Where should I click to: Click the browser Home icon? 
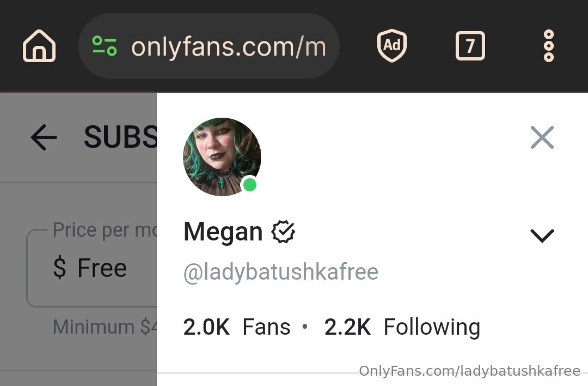[39, 46]
